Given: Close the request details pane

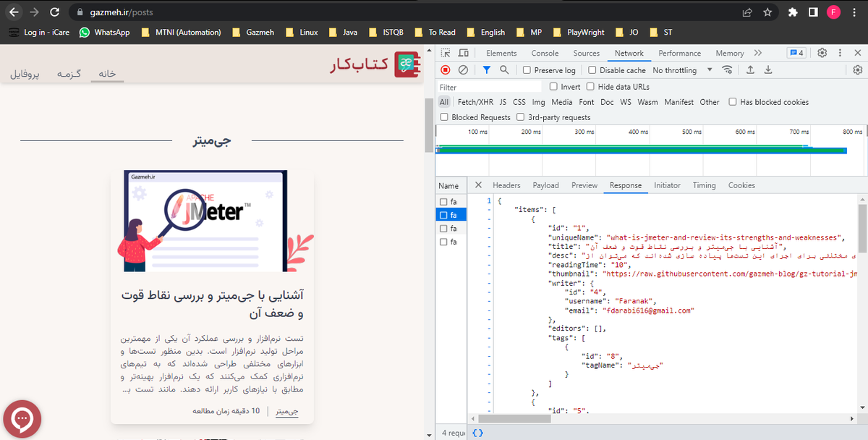Looking at the screenshot, I should click(479, 185).
